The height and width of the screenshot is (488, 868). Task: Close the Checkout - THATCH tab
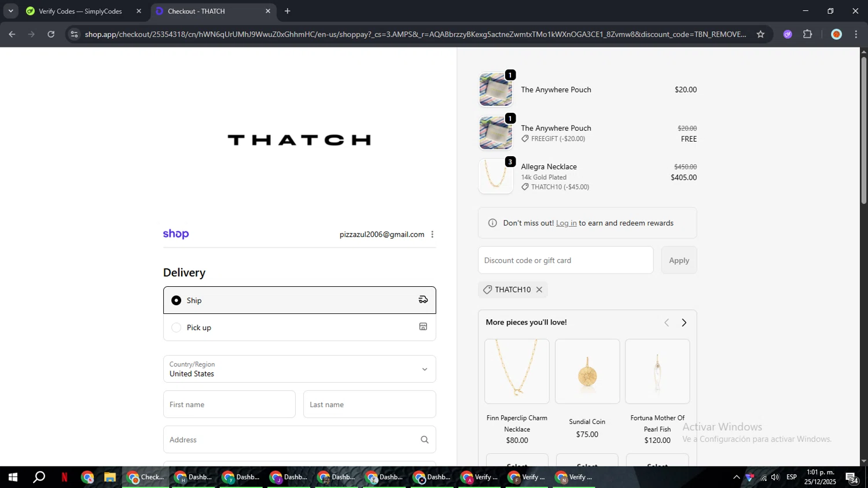click(268, 11)
